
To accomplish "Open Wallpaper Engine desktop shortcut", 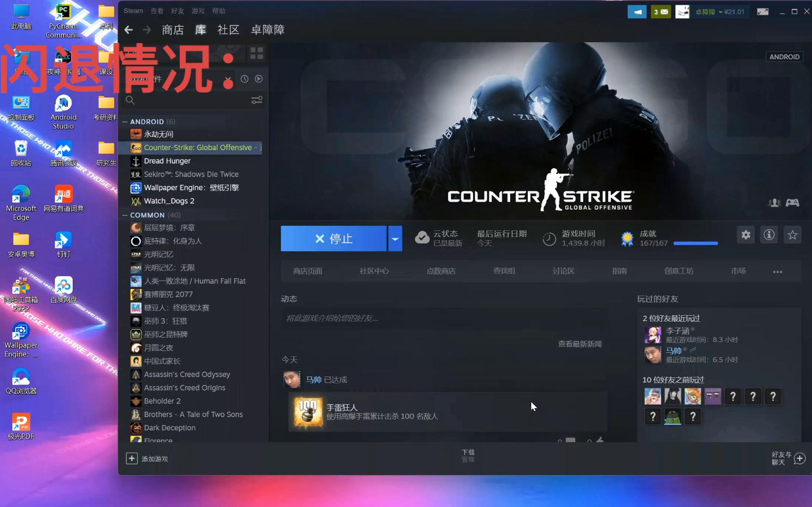I will click(x=21, y=340).
